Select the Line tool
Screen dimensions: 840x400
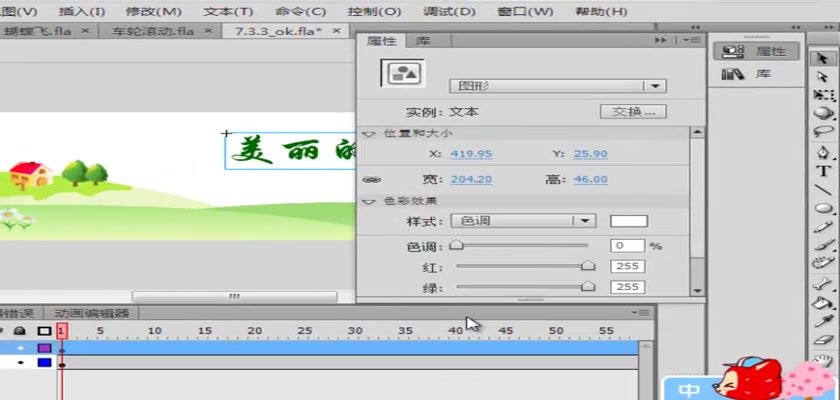pos(823,190)
